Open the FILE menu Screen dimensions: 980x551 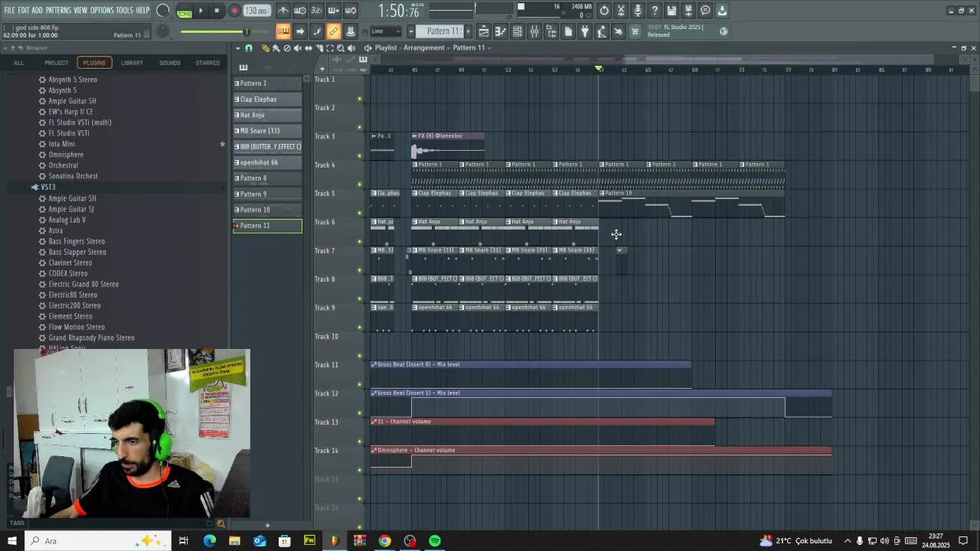9,10
